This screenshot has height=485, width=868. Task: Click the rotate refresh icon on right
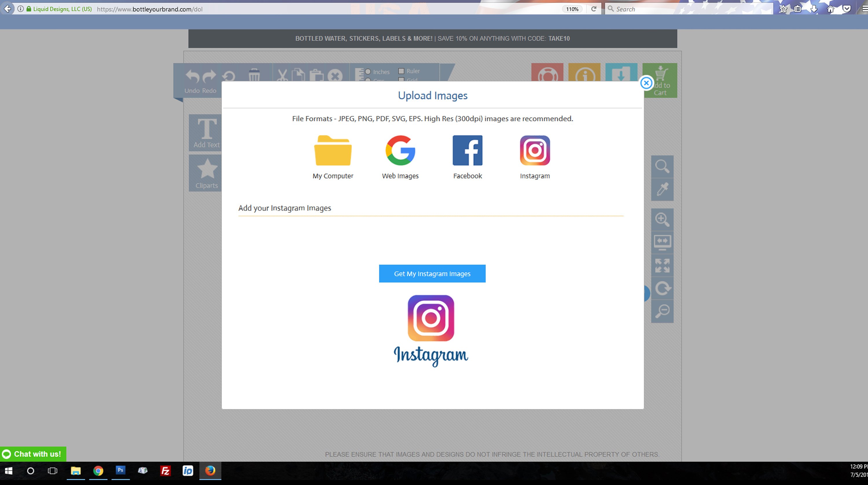click(x=662, y=288)
